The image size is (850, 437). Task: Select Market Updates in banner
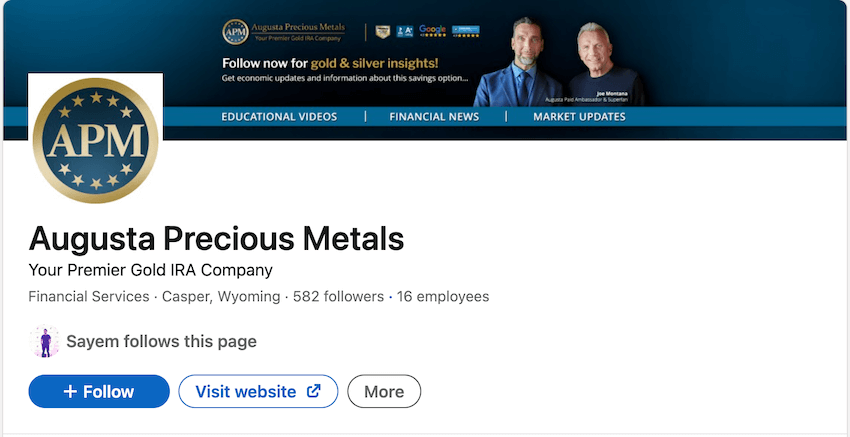[579, 117]
